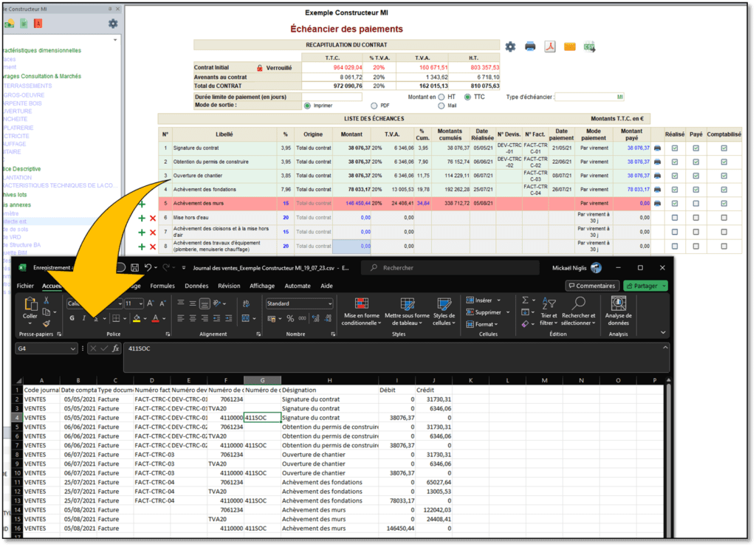
Task: Open the fill color dropdown arrow
Action: point(145,319)
